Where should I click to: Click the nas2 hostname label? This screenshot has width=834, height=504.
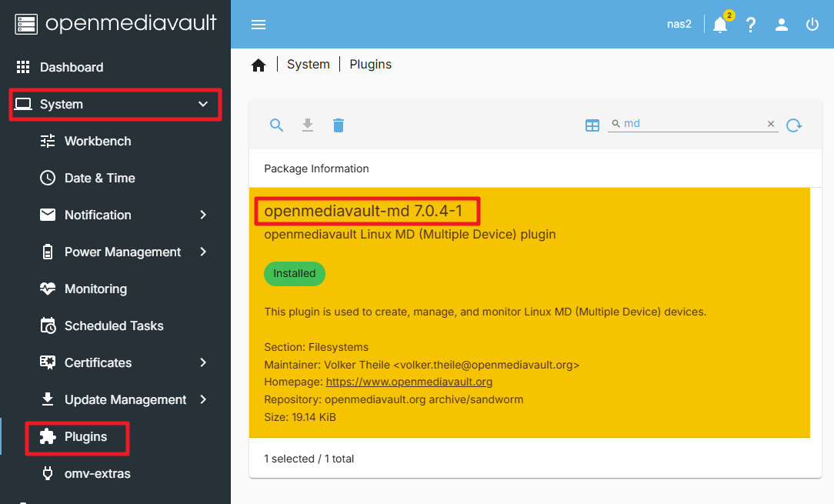pos(679,24)
